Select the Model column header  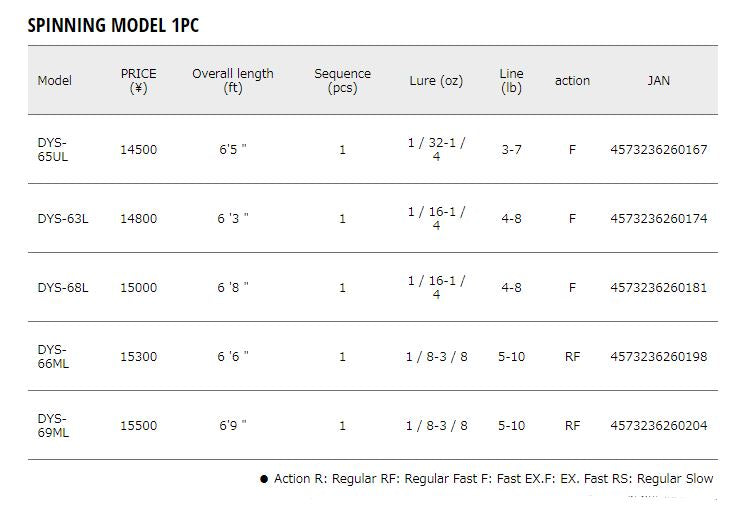(54, 81)
